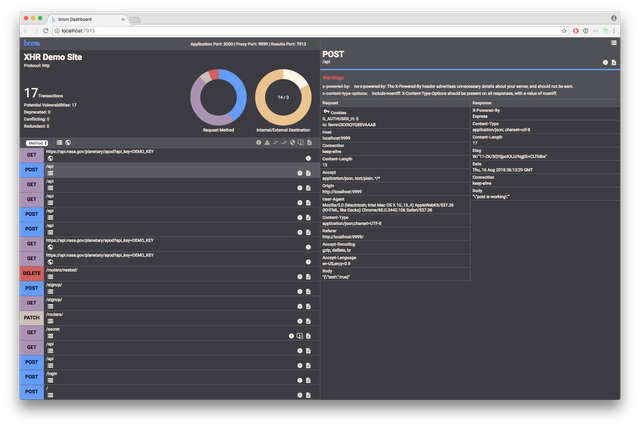Open the Method sort dropdown
Viewport: 640px width, 428px height.
[37, 143]
